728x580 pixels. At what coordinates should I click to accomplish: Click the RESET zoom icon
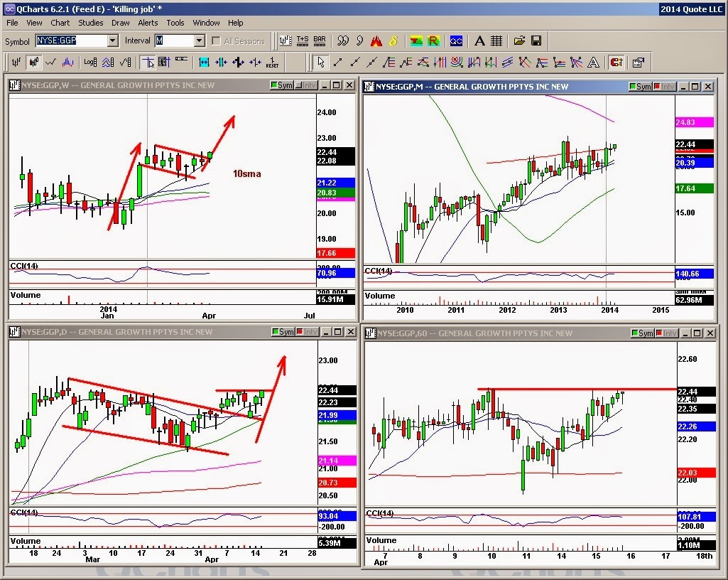coord(272,63)
